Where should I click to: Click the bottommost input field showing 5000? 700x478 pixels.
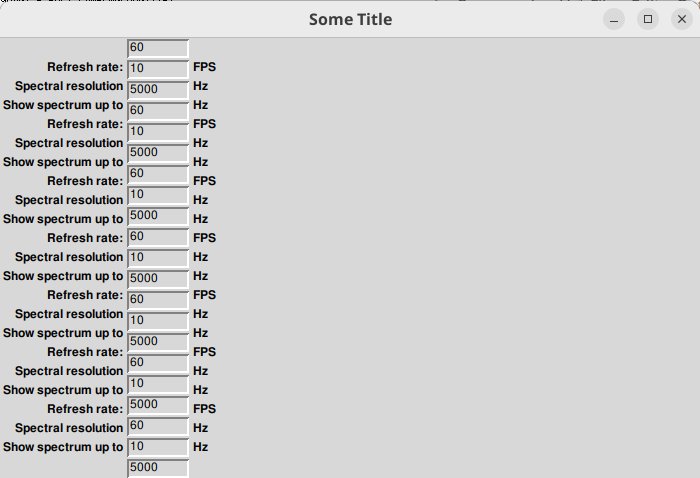[x=158, y=467]
